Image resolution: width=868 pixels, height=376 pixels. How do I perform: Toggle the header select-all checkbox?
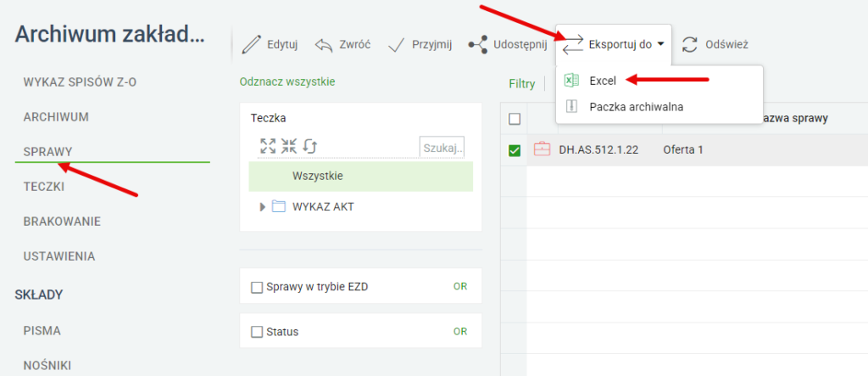pyautogui.click(x=515, y=119)
